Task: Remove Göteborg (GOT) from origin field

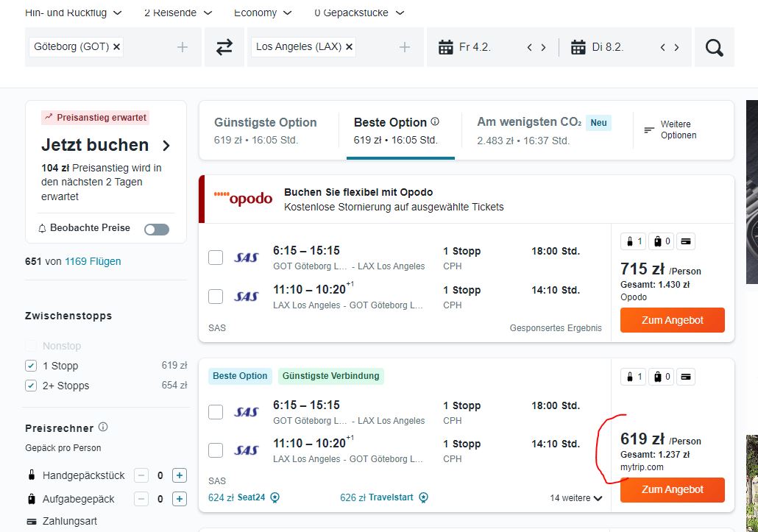Action: point(116,47)
